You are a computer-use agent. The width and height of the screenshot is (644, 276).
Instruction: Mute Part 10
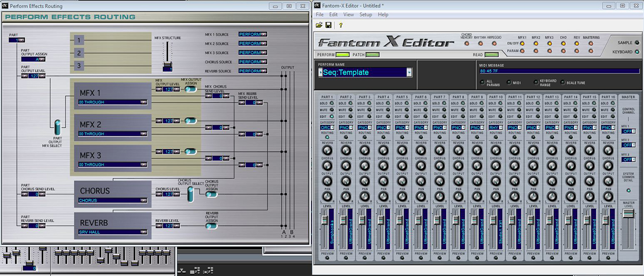click(500, 110)
